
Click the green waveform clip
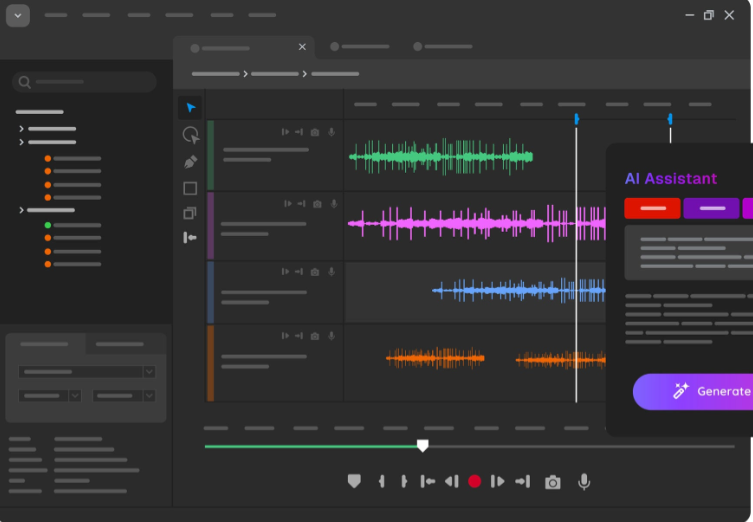pyautogui.click(x=441, y=157)
